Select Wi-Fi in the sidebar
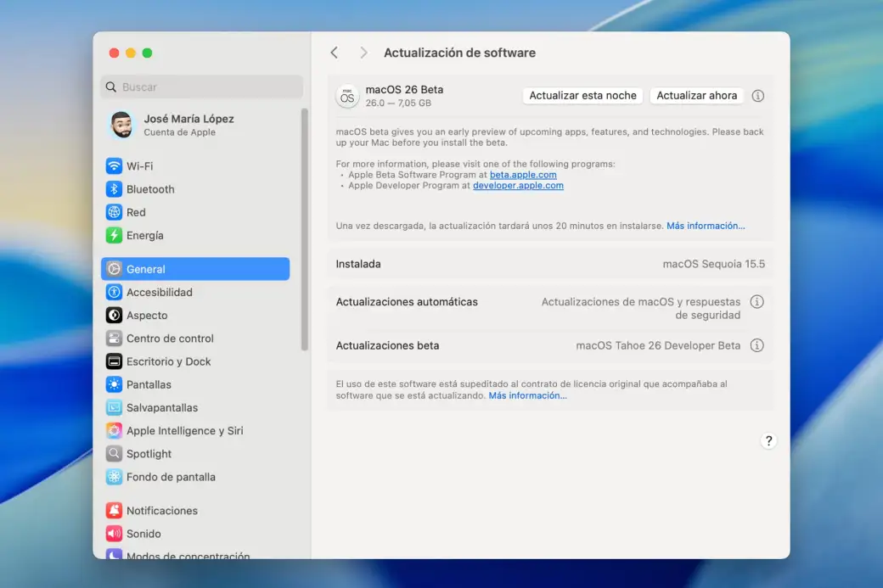883x588 pixels. tap(139, 166)
